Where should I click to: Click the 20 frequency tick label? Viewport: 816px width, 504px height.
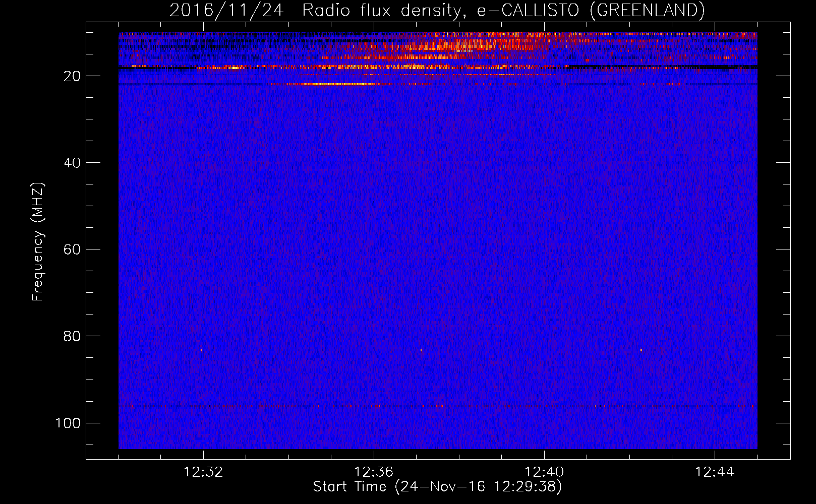click(x=72, y=76)
